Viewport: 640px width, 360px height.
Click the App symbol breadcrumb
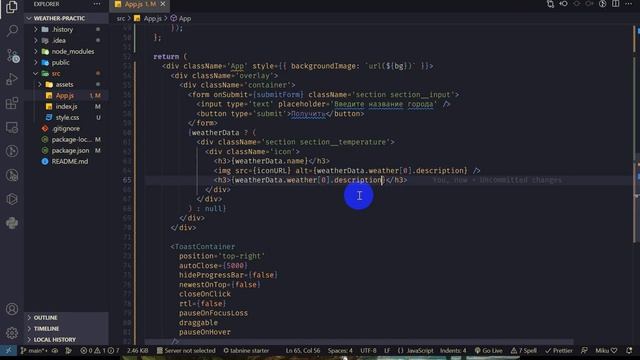pos(181,18)
